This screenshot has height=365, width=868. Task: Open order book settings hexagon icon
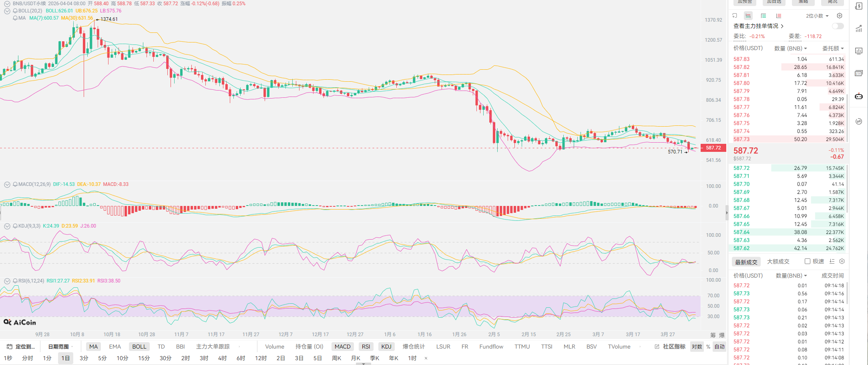pyautogui.click(x=840, y=16)
